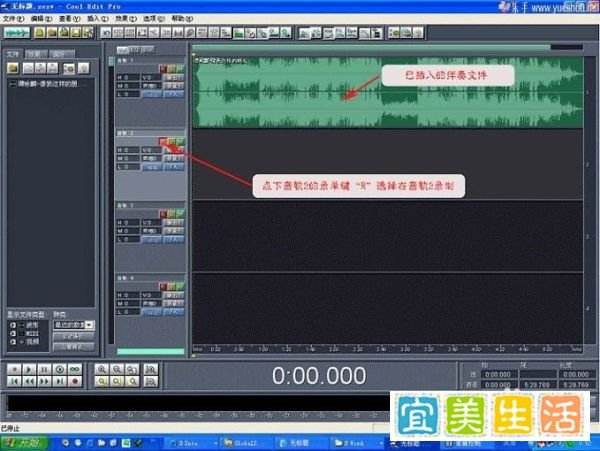Toggle 视频 file type checkbox
This screenshot has width=600, height=451.
tap(13, 342)
